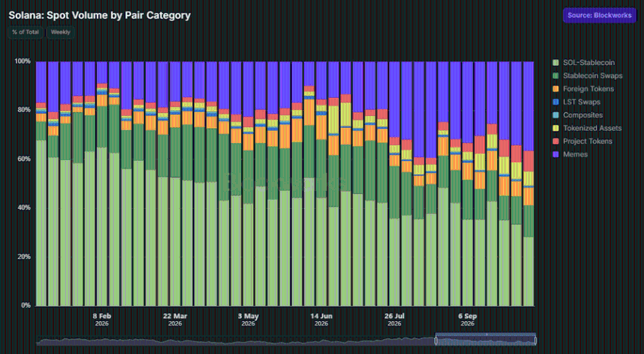Click the Foreign Tokens orange swatch
This screenshot has height=354, width=644.
coord(556,89)
